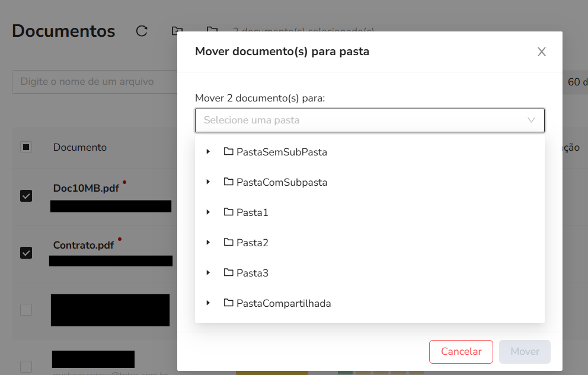
Task: Click the folder icon beside PastaSemSubPasta
Action: tap(229, 152)
